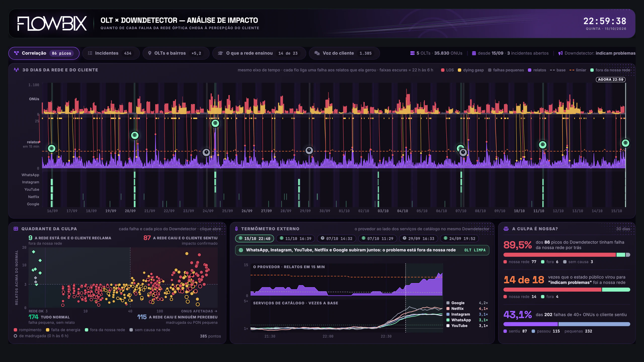Toggle the relatos legend entry

tap(537, 70)
